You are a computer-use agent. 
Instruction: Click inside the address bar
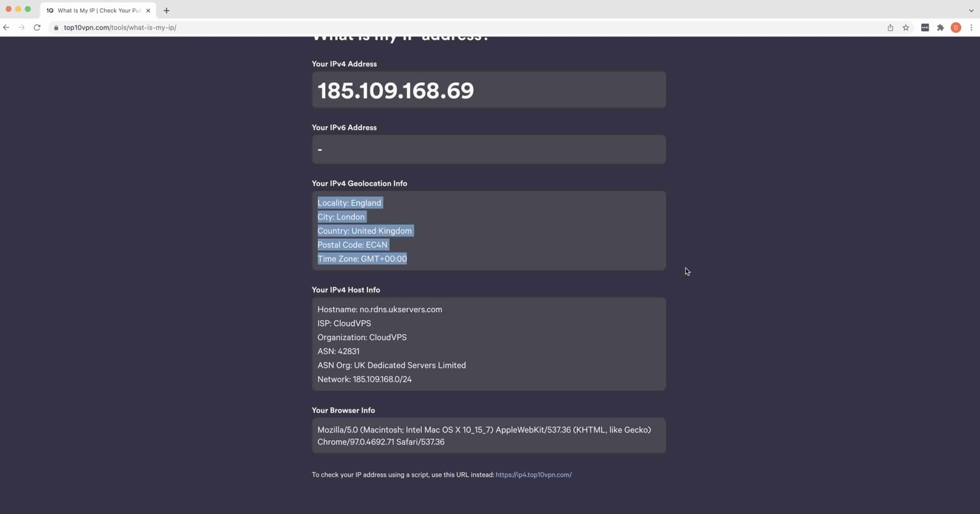[245, 28]
